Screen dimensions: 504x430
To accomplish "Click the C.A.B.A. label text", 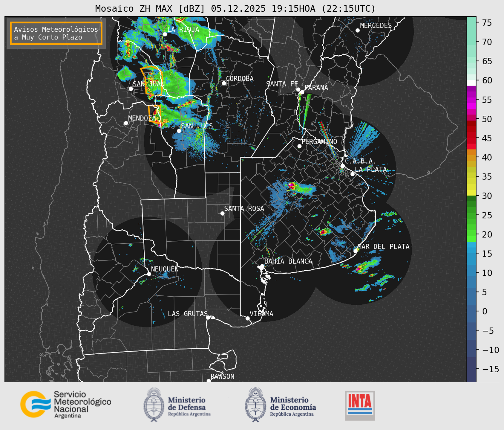I will click(361, 161).
